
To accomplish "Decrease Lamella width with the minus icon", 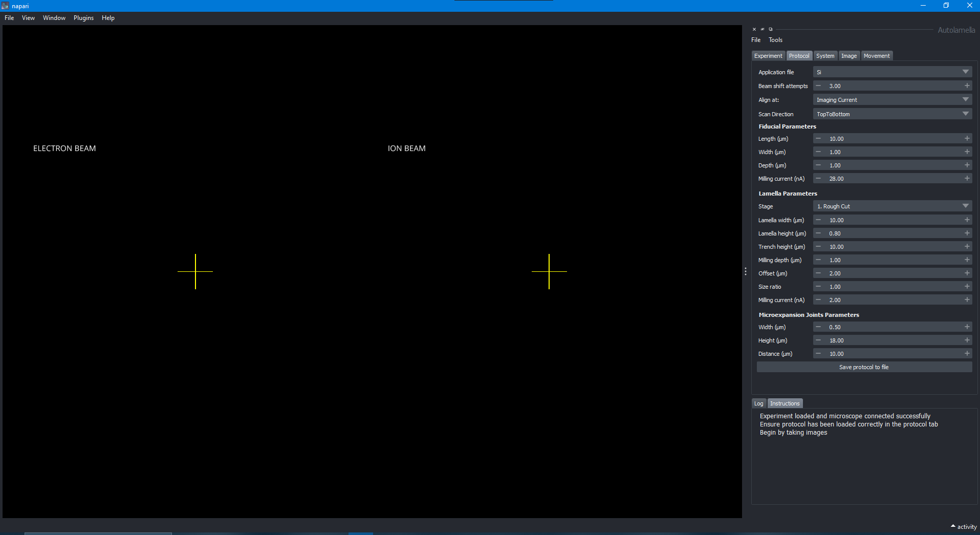I will [818, 220].
